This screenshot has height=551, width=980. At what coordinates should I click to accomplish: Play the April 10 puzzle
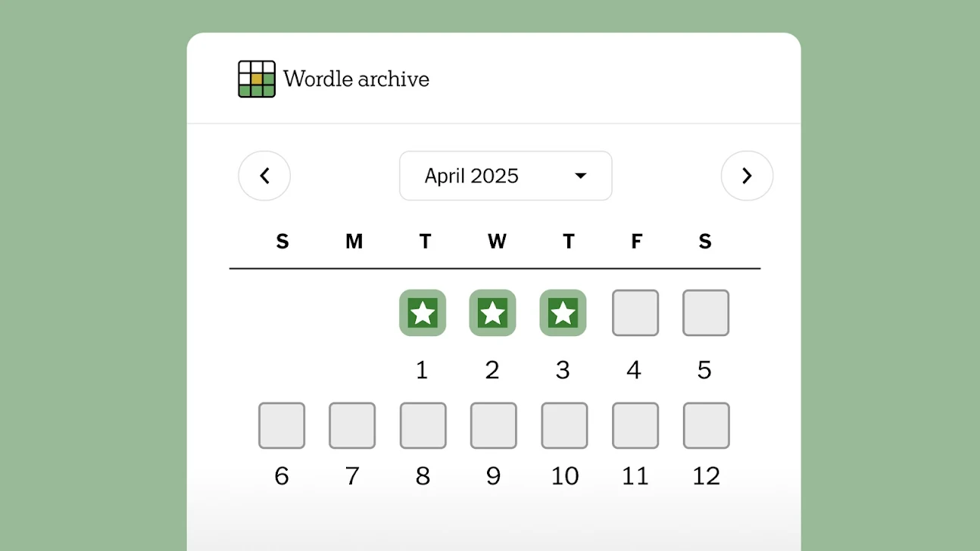click(564, 425)
